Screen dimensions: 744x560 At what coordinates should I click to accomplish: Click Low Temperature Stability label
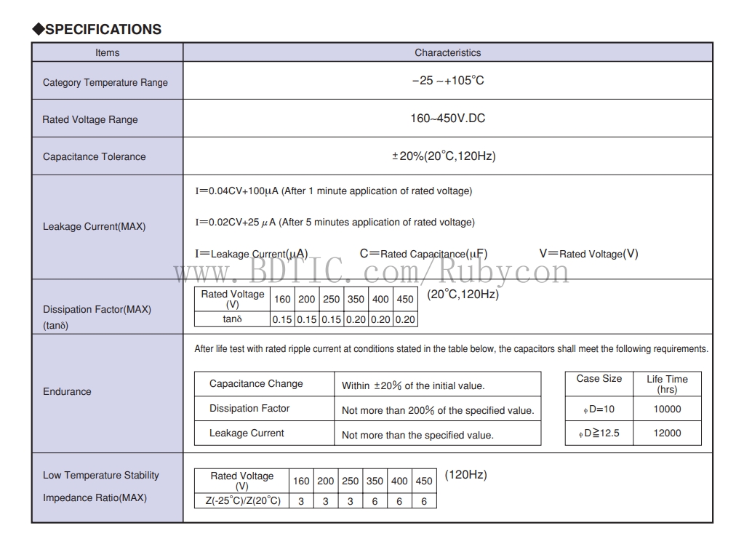tap(101, 476)
